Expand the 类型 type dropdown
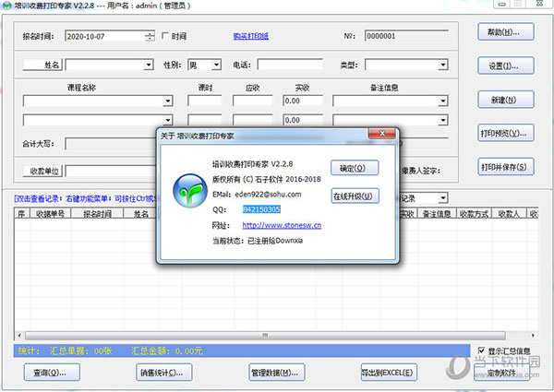The image size is (554, 392). (x=443, y=65)
